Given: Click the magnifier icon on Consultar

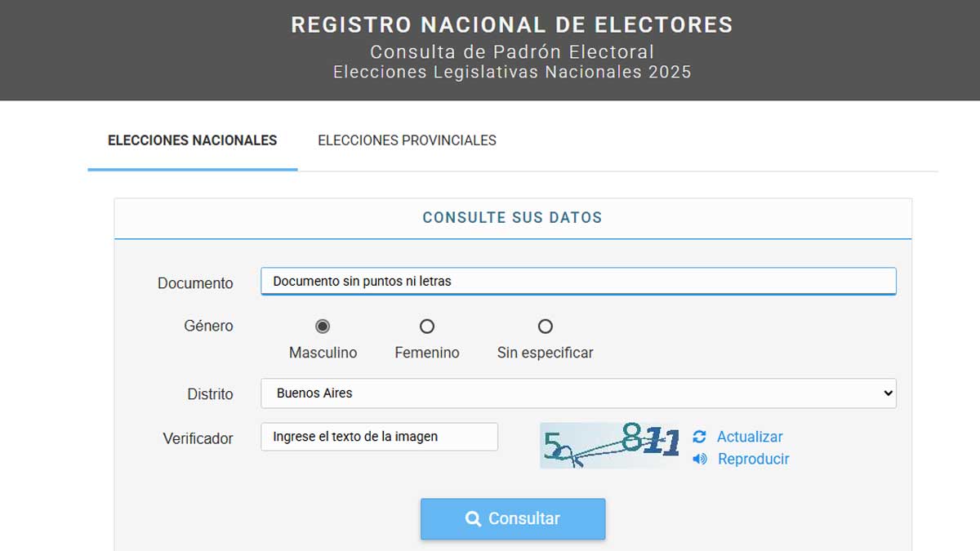Looking at the screenshot, I should (x=473, y=518).
